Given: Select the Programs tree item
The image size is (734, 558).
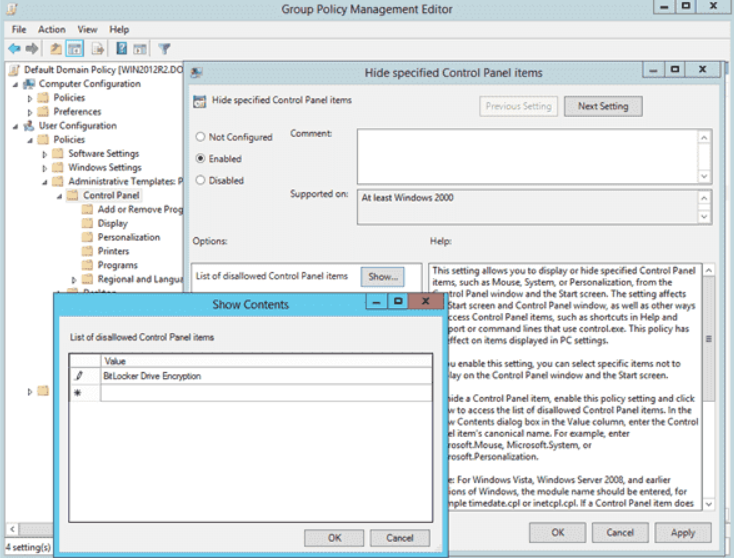Looking at the screenshot, I should pos(117,265).
